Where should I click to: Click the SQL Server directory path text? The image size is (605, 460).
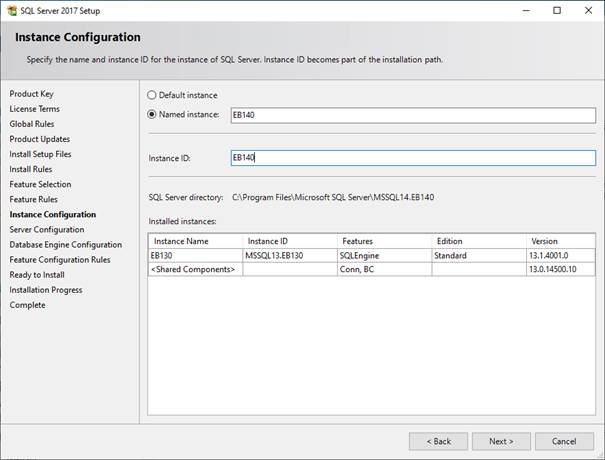point(333,197)
